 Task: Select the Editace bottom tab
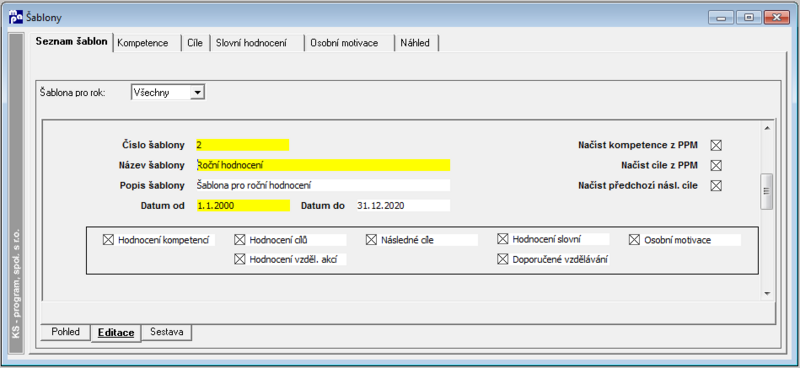116,333
